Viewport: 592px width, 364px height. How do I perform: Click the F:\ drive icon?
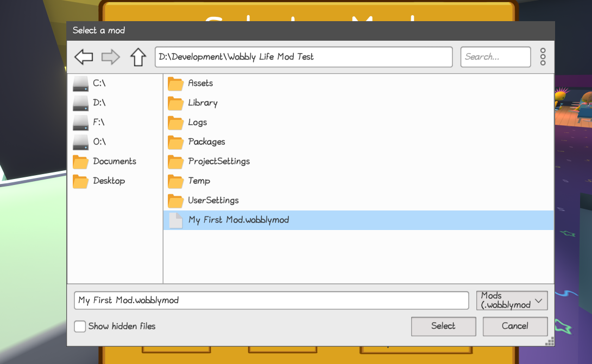coord(80,123)
